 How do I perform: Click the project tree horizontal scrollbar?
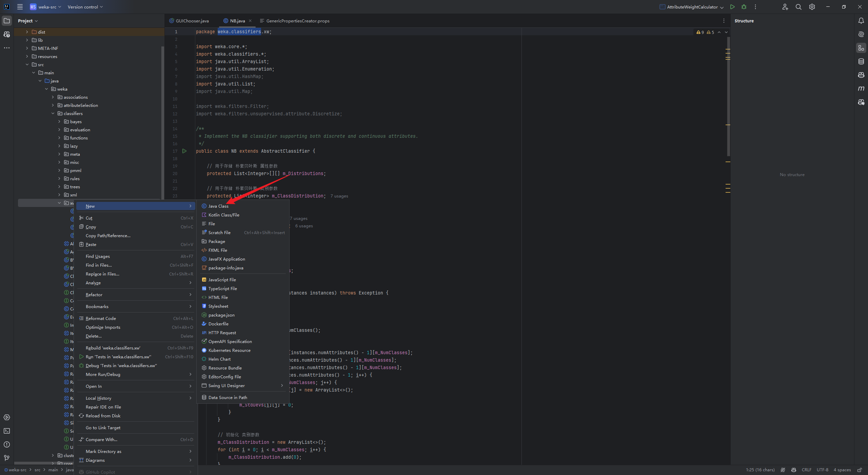coord(44,463)
